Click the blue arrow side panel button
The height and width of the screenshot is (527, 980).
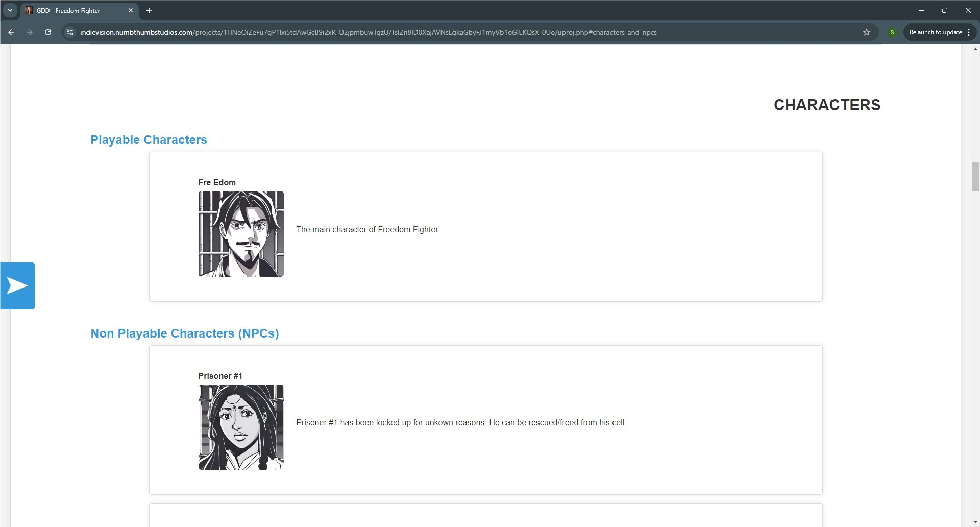[17, 286]
